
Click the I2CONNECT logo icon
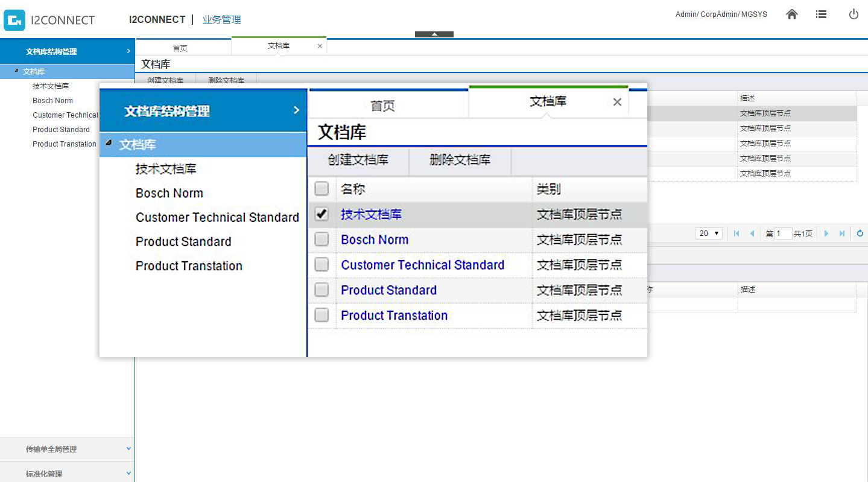pyautogui.click(x=14, y=20)
